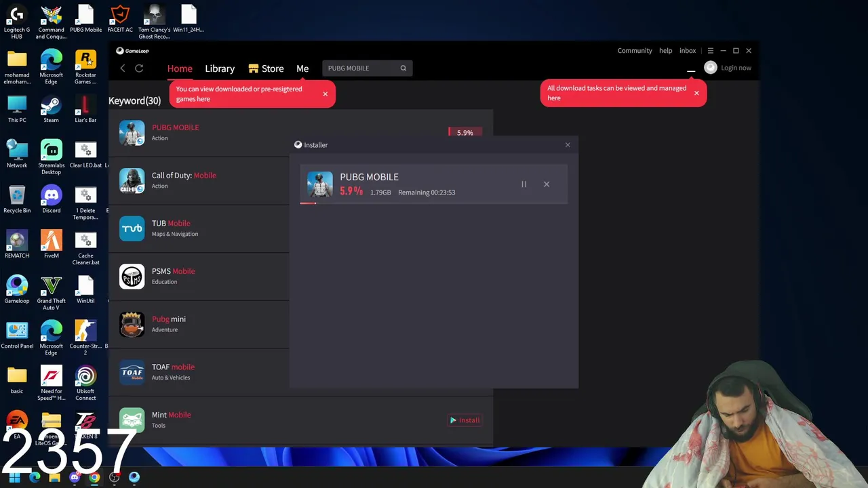Open the Me tab

(302, 68)
